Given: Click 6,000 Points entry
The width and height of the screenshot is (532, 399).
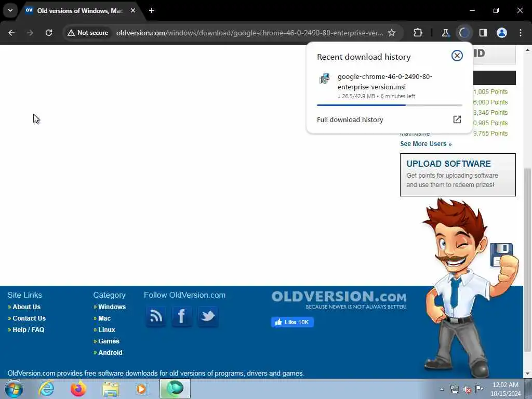Looking at the screenshot, I should (x=490, y=102).
